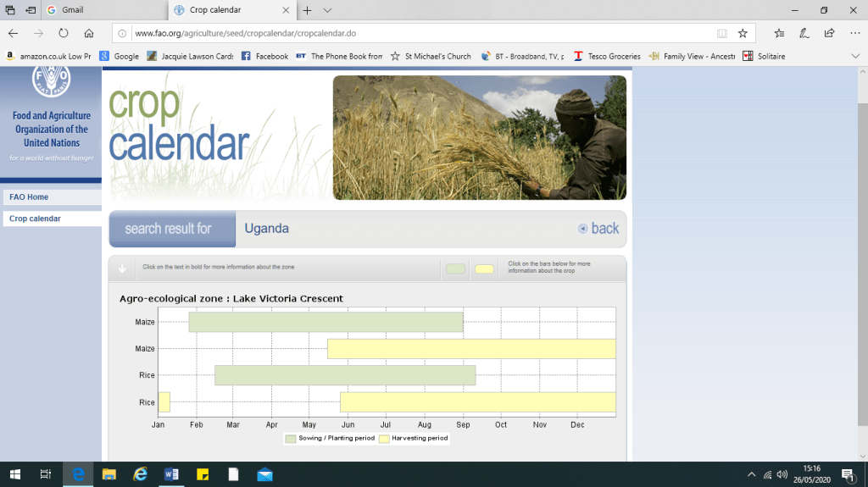Click the down arrow in grey bar
The image size is (868, 487).
pyautogui.click(x=122, y=268)
